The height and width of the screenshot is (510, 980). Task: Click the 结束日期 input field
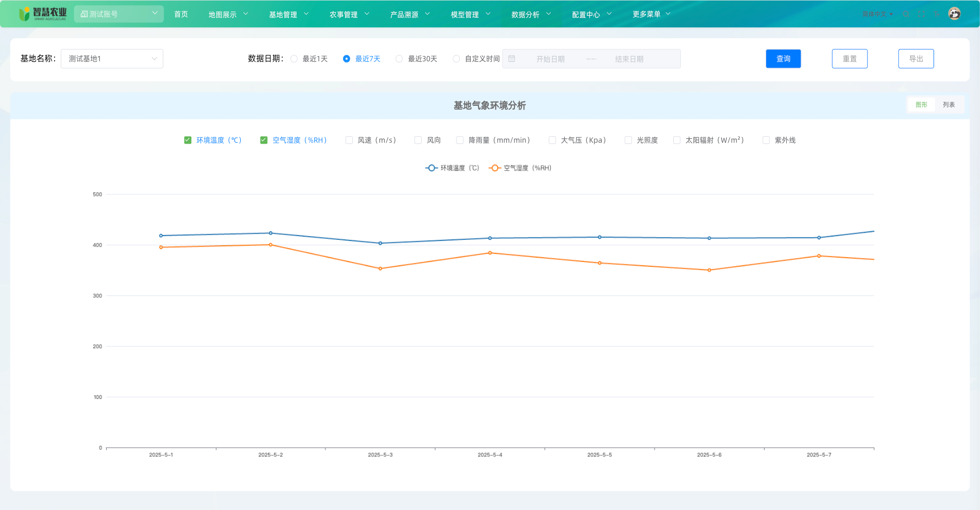click(x=629, y=59)
